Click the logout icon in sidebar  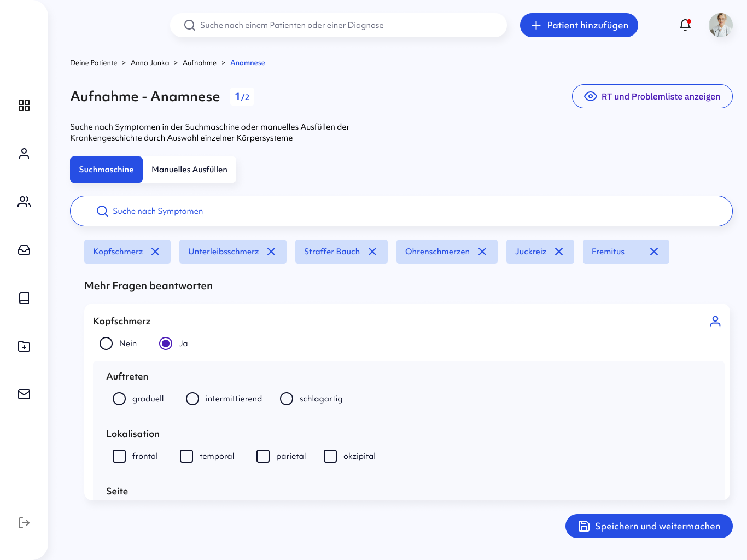coord(24,523)
